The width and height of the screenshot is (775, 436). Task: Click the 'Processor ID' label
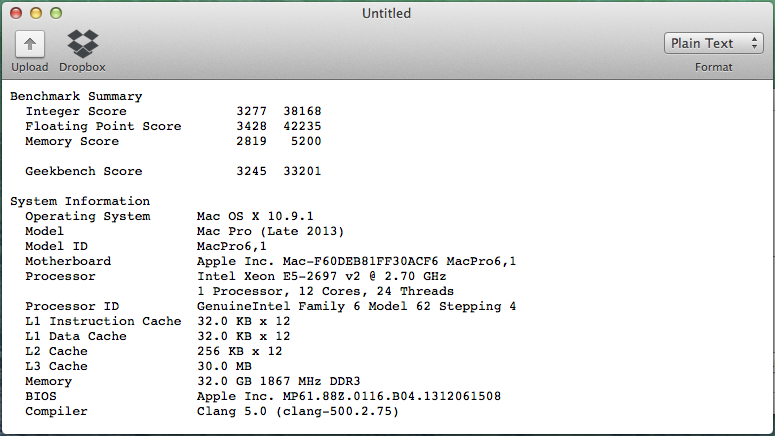click(x=72, y=306)
